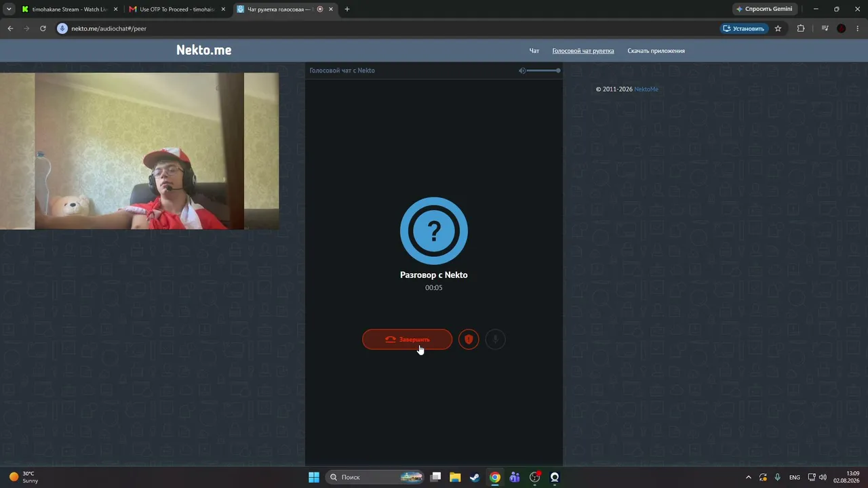Open the network tray icon
This screenshot has height=488, width=868.
pos(812,477)
